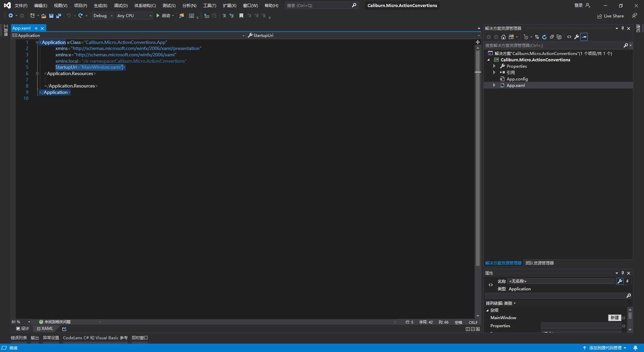The height and width of the screenshot is (352, 644).
Task: Click the new project toolbar icon
Action: (x=32, y=16)
